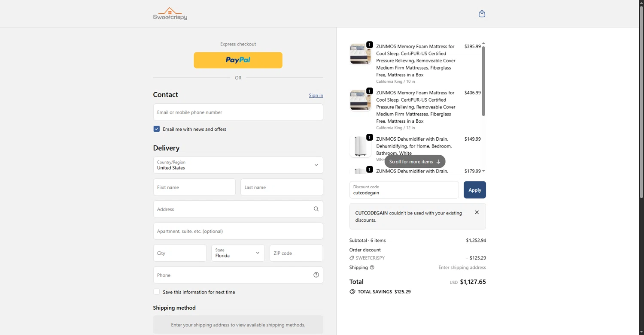
Task: Click the phone field help icon
Action: pos(316,275)
